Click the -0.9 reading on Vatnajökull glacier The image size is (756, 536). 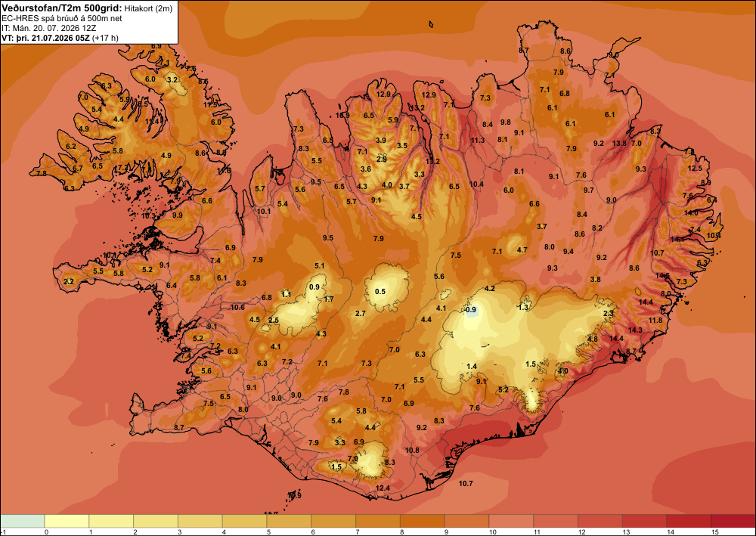[470, 309]
